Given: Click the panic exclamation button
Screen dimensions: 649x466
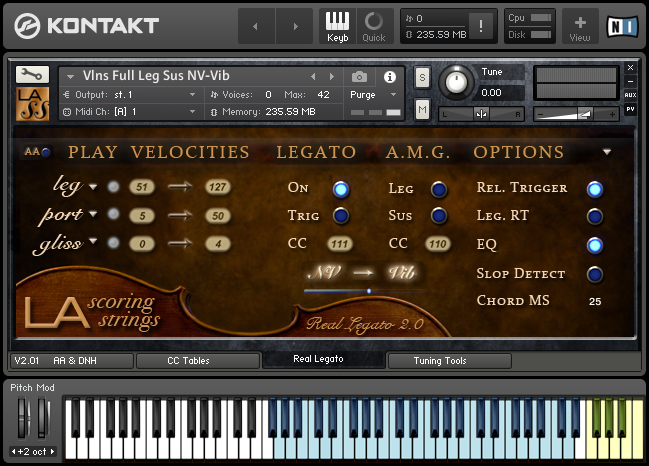Looking at the screenshot, I should (481, 26).
